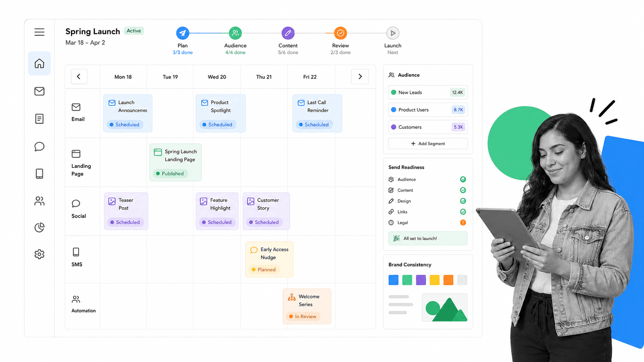Select the Product Users segment
The height and width of the screenshot is (362, 644).
click(x=428, y=110)
